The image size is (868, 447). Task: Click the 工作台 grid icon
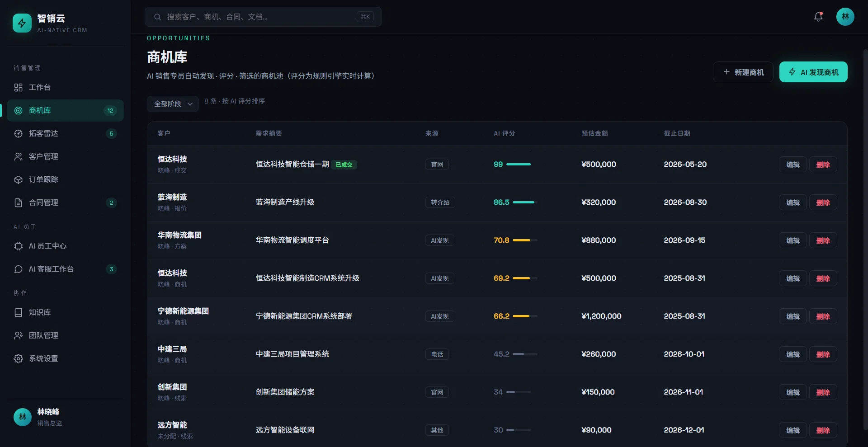[19, 87]
